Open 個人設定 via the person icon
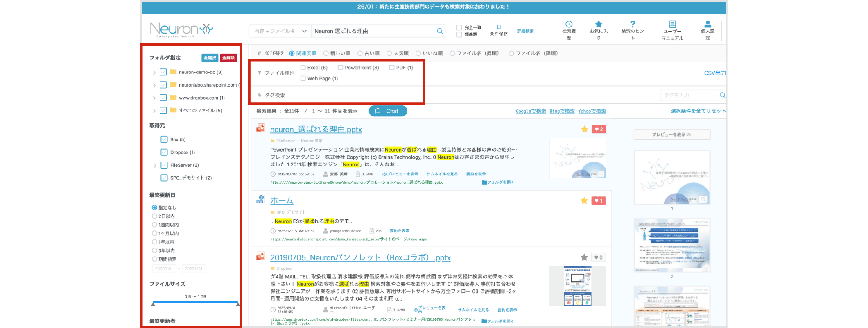Image resolution: width=868 pixels, height=328 pixels. click(708, 24)
